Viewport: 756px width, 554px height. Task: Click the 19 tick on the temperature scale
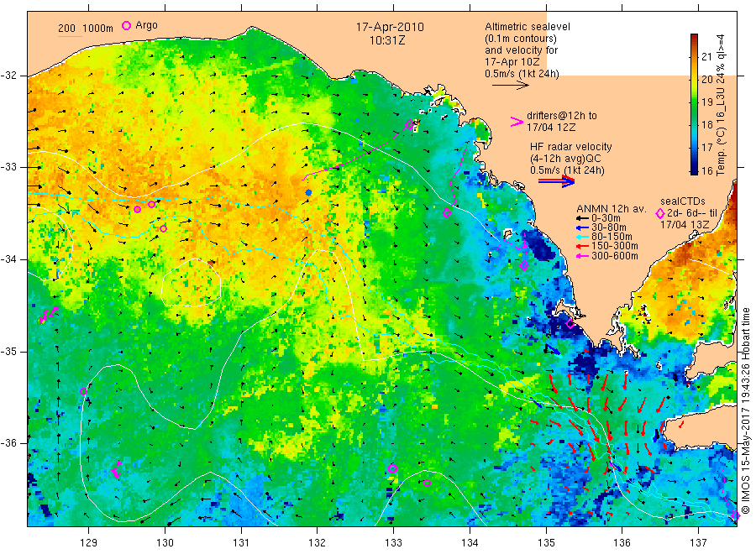(706, 102)
